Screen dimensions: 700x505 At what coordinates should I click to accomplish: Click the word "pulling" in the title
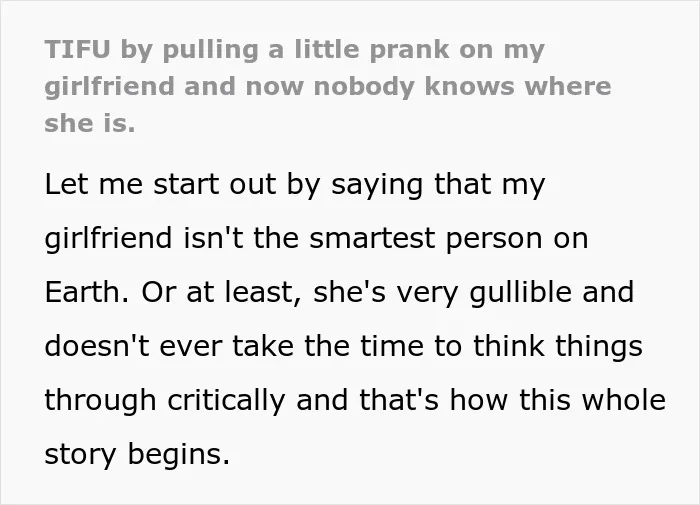pyautogui.click(x=210, y=50)
